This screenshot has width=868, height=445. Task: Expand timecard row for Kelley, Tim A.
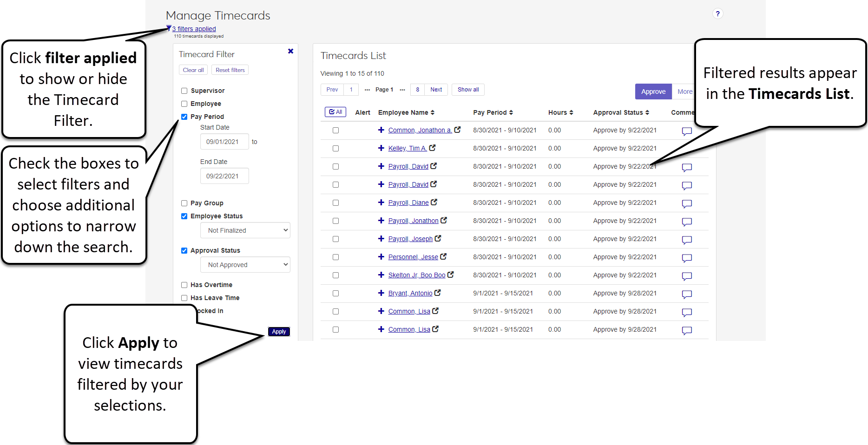pos(381,148)
